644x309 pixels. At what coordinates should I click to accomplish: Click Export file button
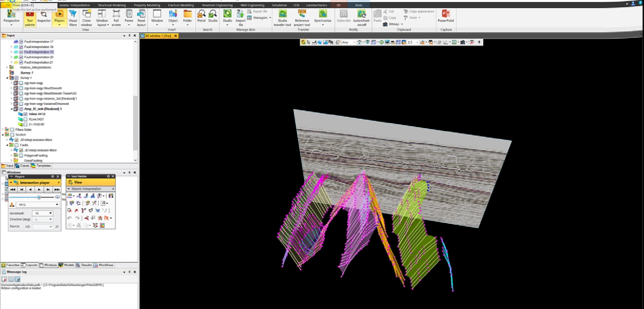pos(257,11)
